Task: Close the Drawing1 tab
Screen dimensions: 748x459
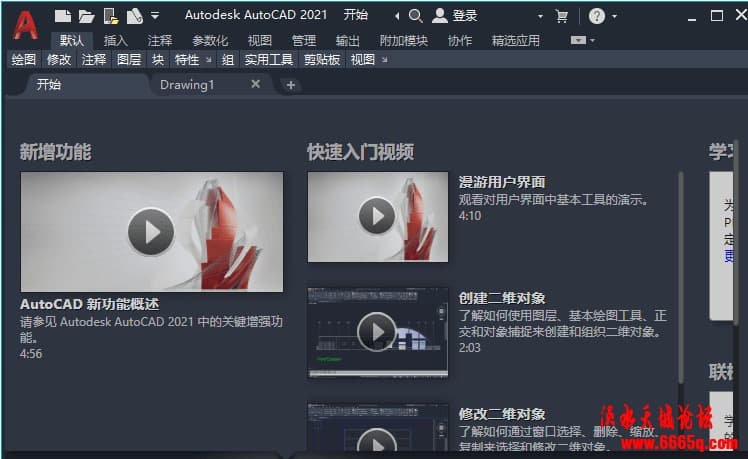Action: 256,84
